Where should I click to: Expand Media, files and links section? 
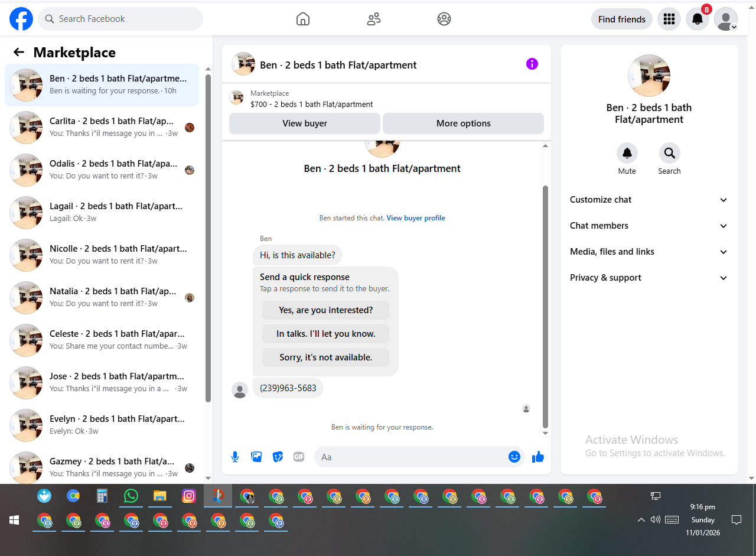[x=649, y=252]
